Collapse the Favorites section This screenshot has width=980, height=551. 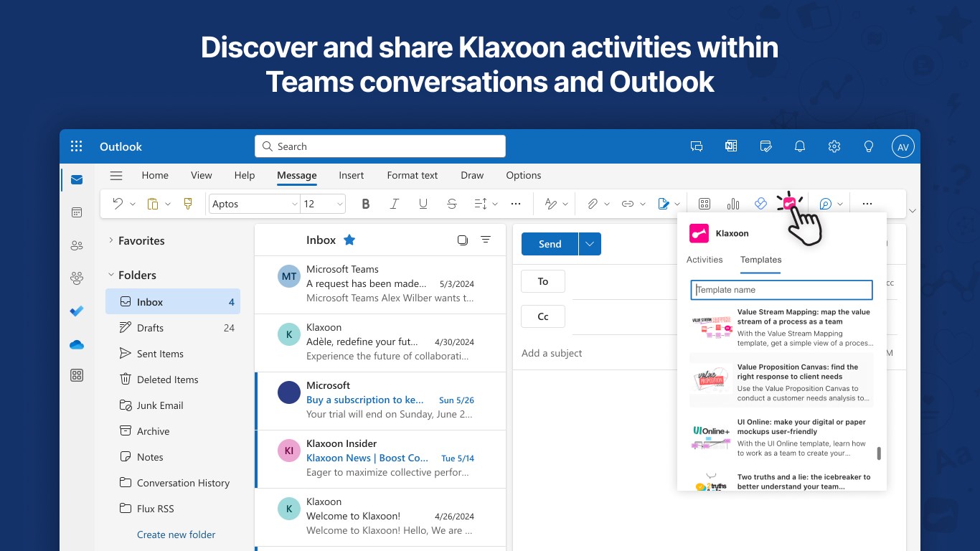click(111, 240)
